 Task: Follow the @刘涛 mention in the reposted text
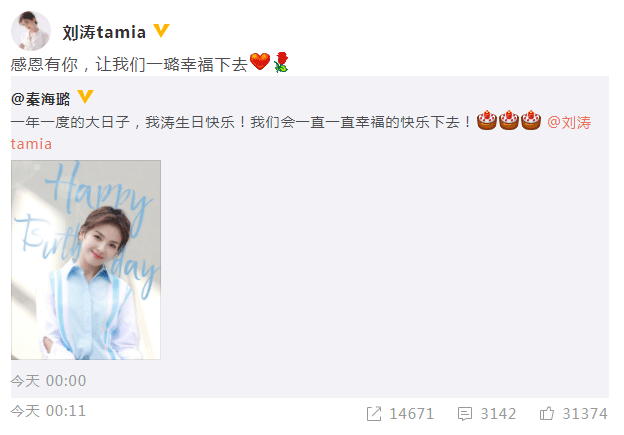point(569,123)
